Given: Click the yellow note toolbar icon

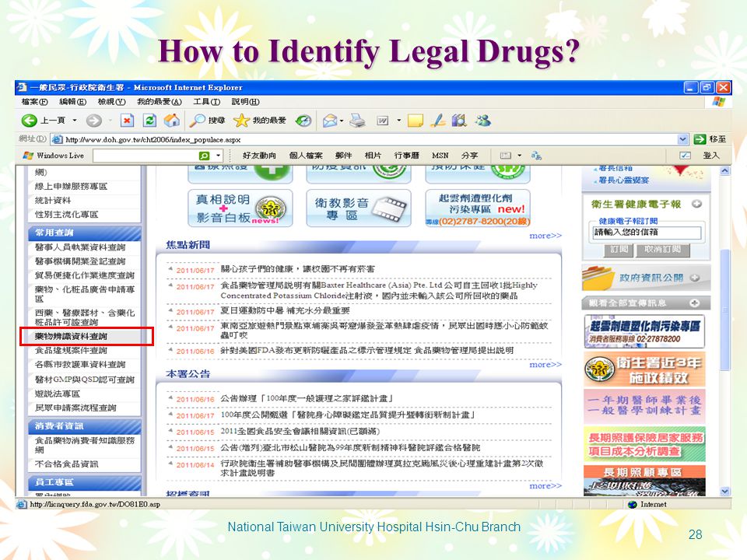Looking at the screenshot, I should [x=416, y=121].
